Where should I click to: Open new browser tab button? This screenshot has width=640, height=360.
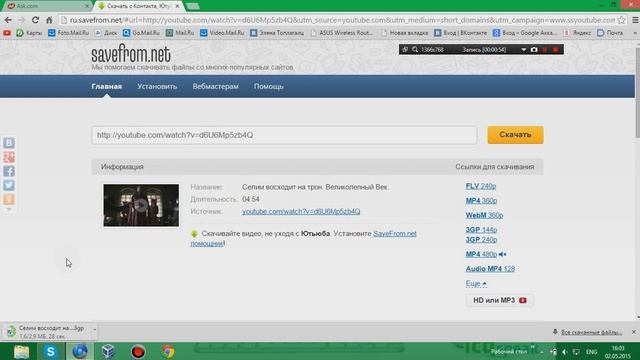192,6
